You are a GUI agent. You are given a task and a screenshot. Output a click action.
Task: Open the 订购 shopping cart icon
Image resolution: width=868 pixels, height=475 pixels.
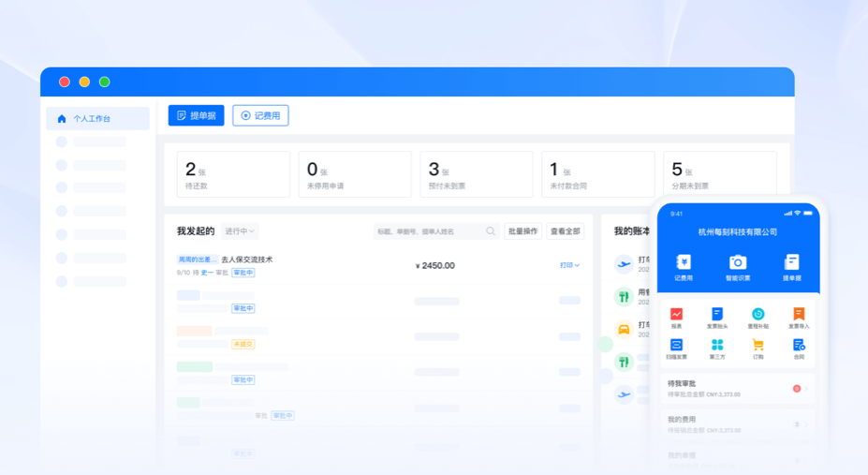[x=758, y=346]
